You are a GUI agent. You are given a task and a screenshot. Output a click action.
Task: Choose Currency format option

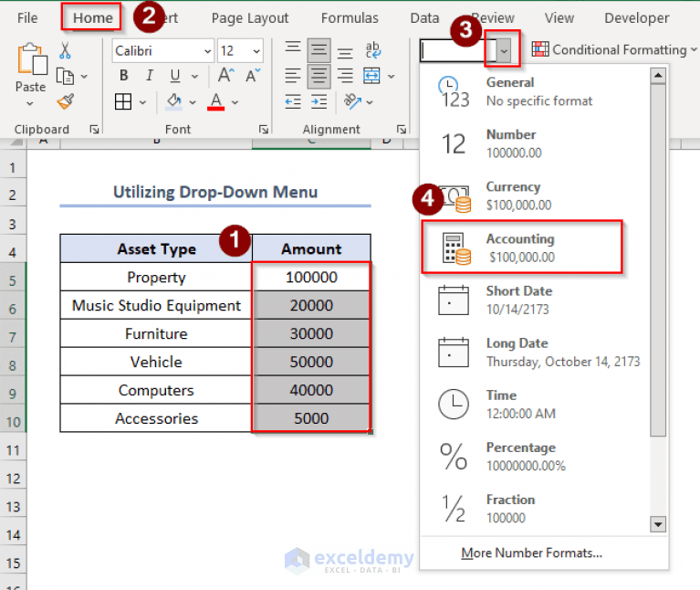pyautogui.click(x=535, y=195)
